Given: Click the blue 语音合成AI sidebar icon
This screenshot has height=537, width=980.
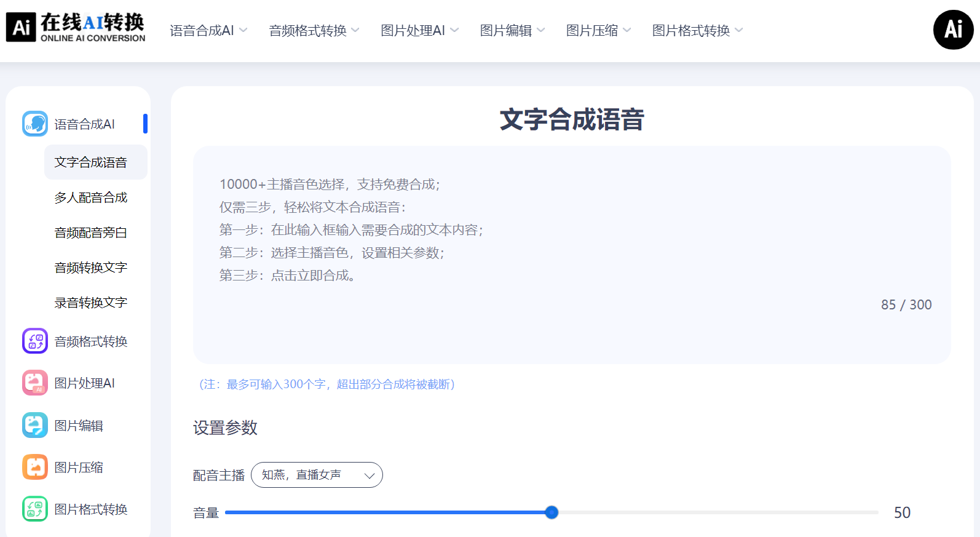Looking at the screenshot, I should coord(35,124).
